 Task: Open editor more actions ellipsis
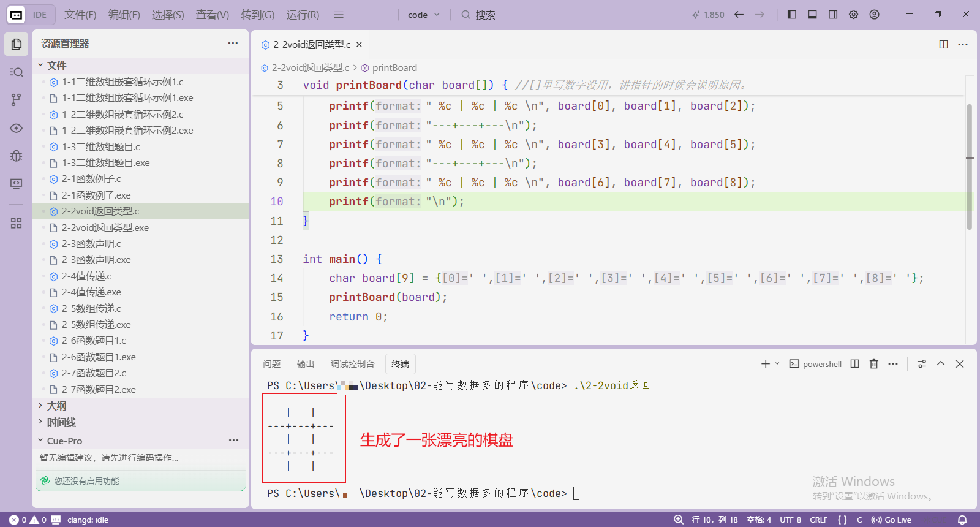click(x=963, y=44)
